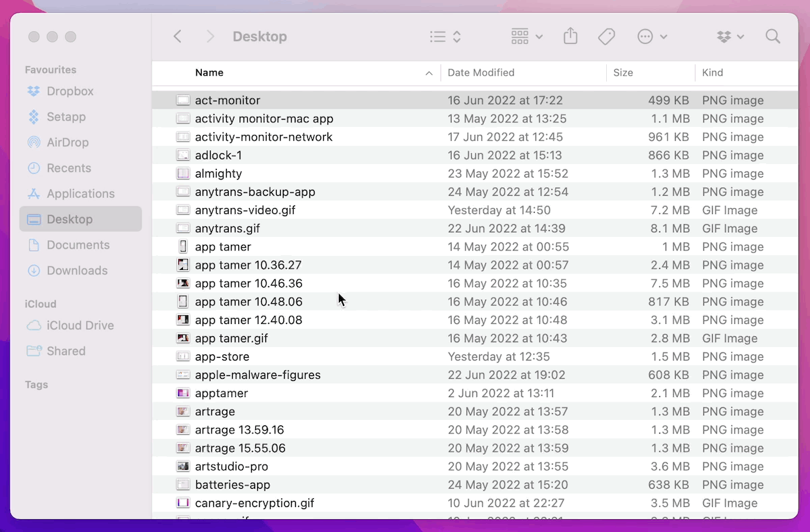Click the 7.2 MB size cell

(x=672, y=210)
